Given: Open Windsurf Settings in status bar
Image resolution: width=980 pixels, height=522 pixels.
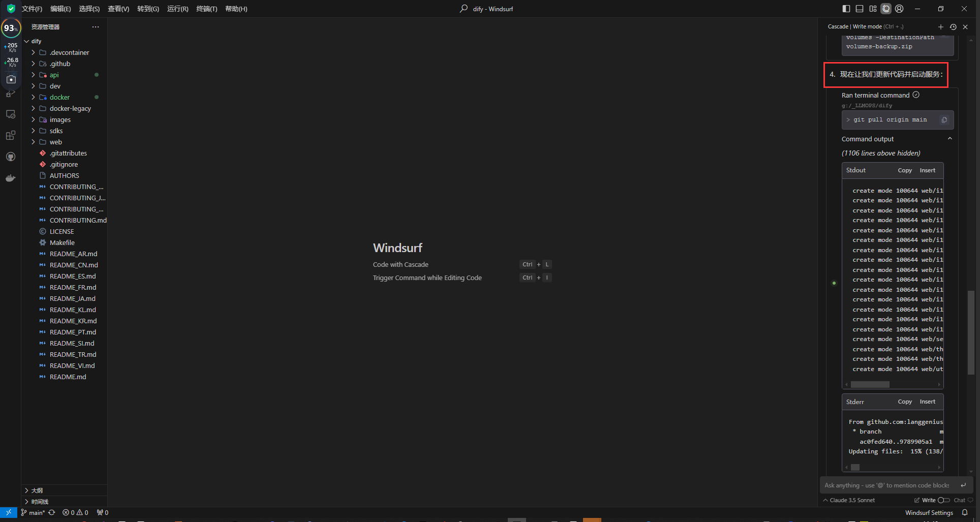Looking at the screenshot, I should pos(929,513).
